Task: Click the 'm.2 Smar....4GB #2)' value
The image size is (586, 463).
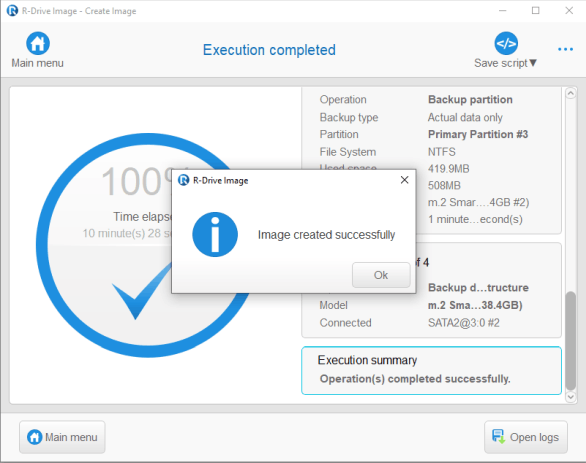Action: (x=478, y=202)
